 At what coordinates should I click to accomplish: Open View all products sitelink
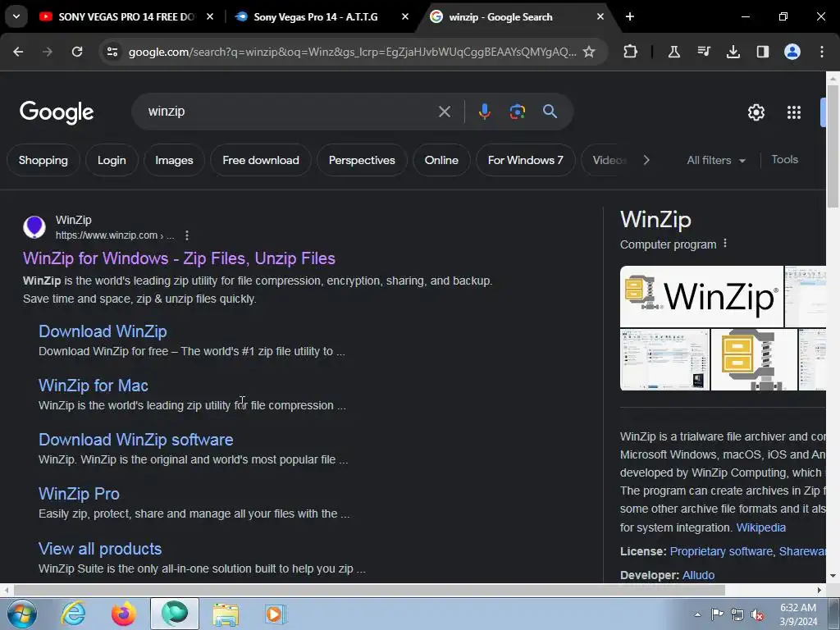pos(99,549)
